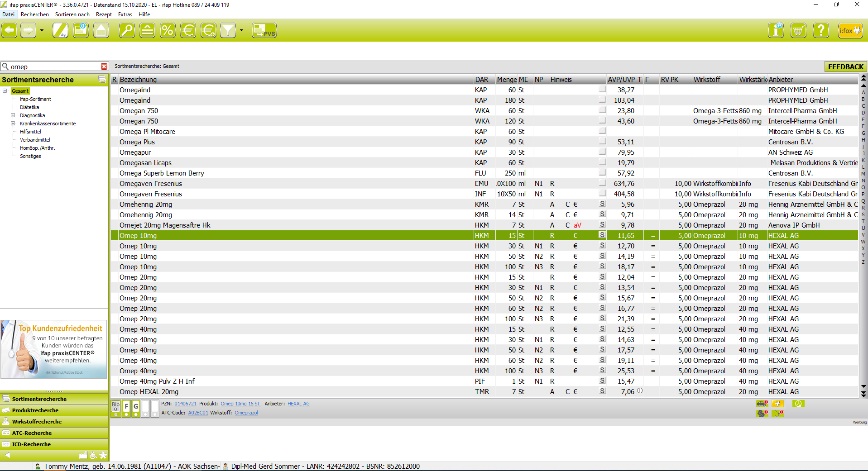Collapse the sidebar with the left triangle
Image resolution: width=868 pixels, height=471 pixels.
7,455
